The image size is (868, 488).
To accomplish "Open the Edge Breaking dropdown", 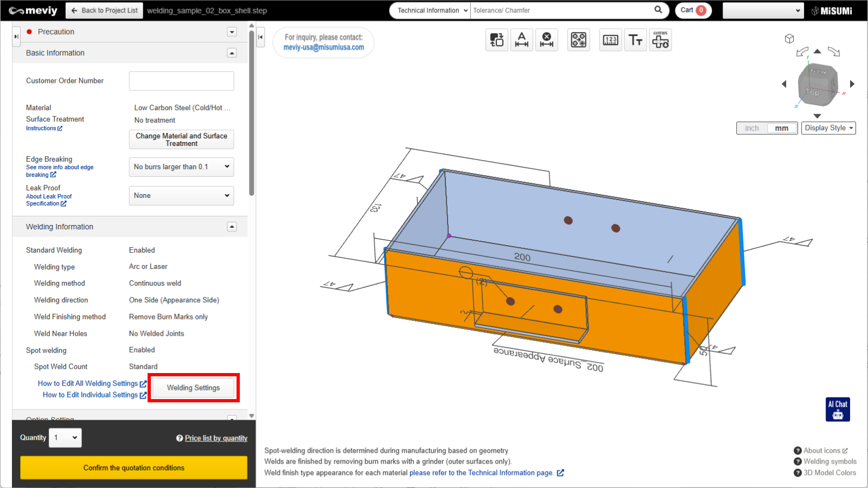I will [x=181, y=167].
